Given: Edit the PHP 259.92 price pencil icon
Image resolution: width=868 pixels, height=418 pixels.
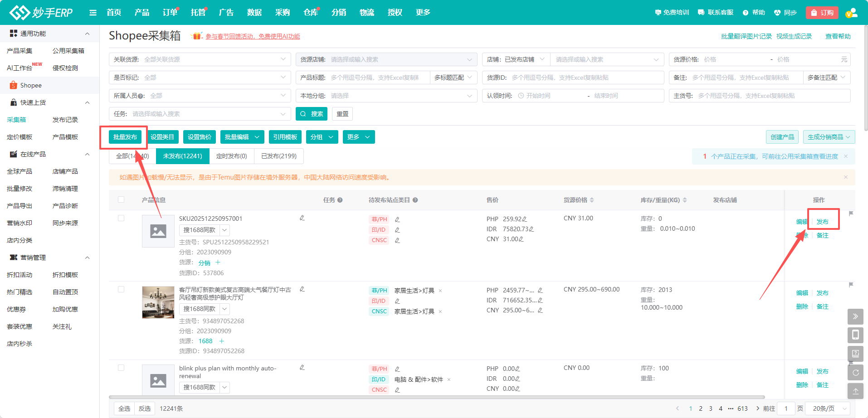Looking at the screenshot, I should coord(525,219).
